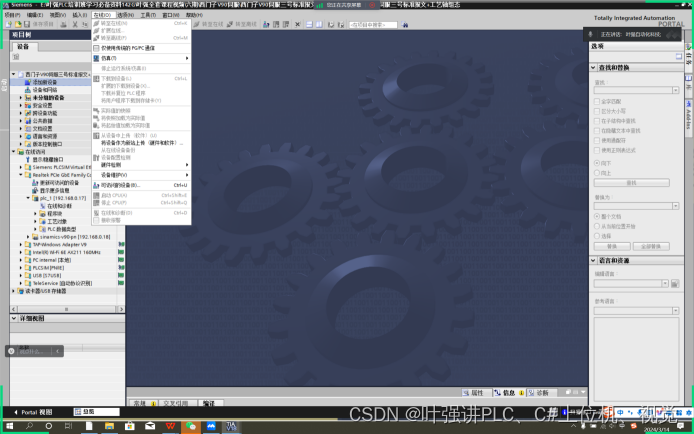Check the 在隐藏文本中查找 checkbox
694x434 pixels.
[597, 131]
